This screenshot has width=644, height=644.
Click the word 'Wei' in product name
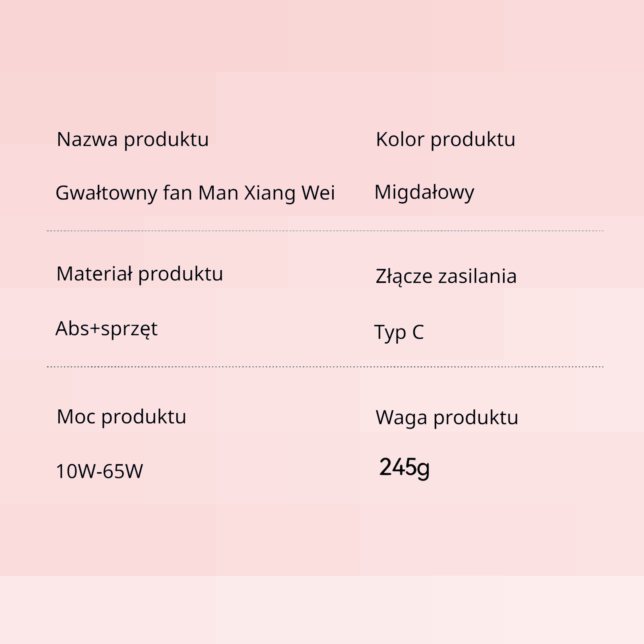[318, 193]
